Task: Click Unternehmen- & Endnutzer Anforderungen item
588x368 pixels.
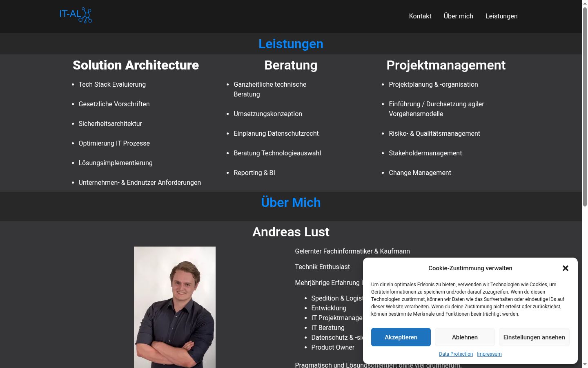Action: tap(140, 183)
